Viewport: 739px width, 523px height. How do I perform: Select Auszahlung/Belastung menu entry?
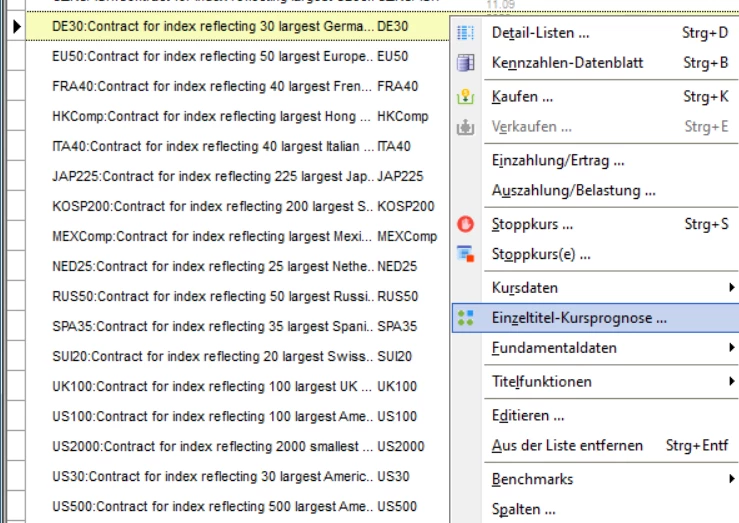(573, 190)
